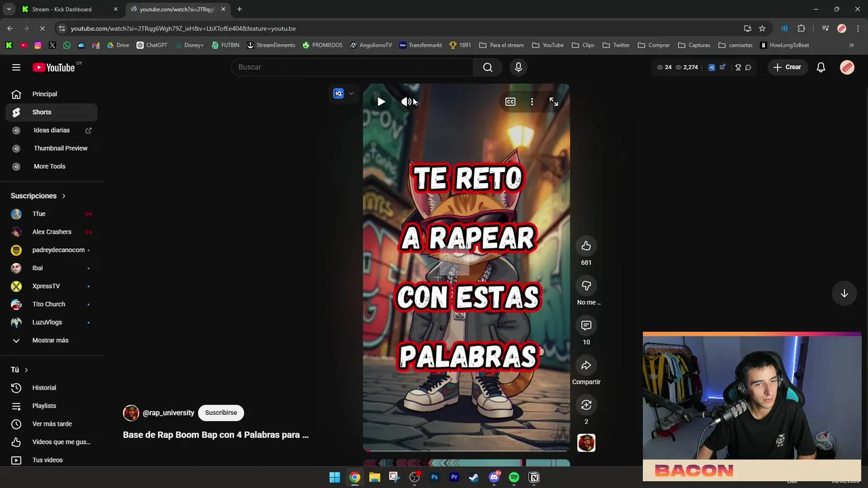Expand the Suscripciones section

point(38,196)
